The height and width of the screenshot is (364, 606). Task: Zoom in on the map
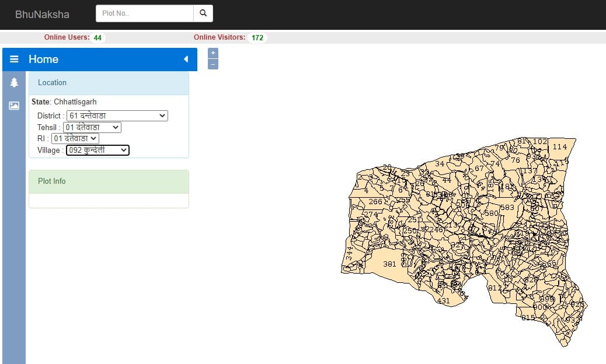point(213,53)
